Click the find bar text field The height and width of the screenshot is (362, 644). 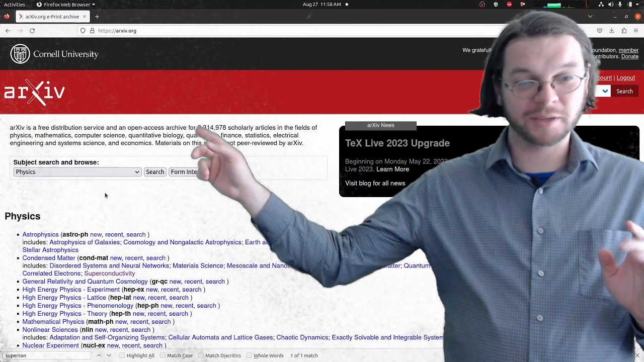(47, 355)
